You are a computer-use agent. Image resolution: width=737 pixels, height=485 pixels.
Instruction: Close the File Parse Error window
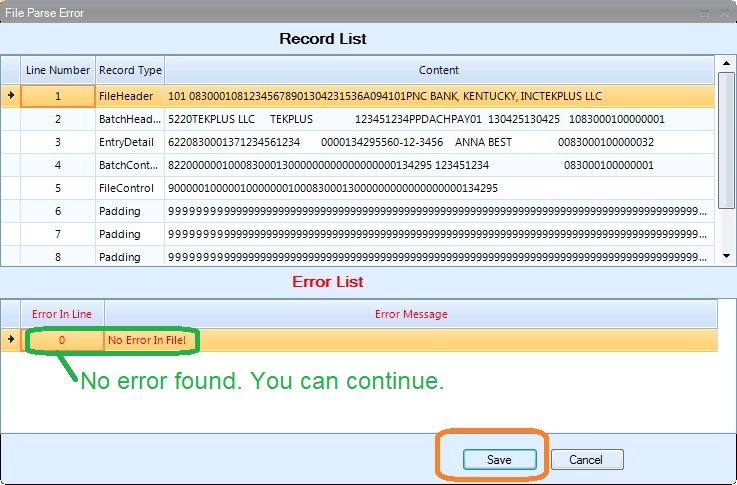tap(723, 13)
